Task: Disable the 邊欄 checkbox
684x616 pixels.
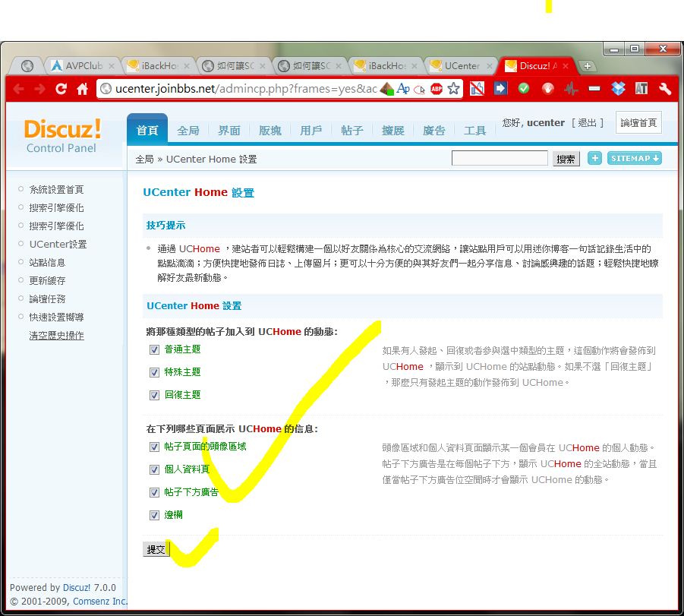Action: (154, 515)
